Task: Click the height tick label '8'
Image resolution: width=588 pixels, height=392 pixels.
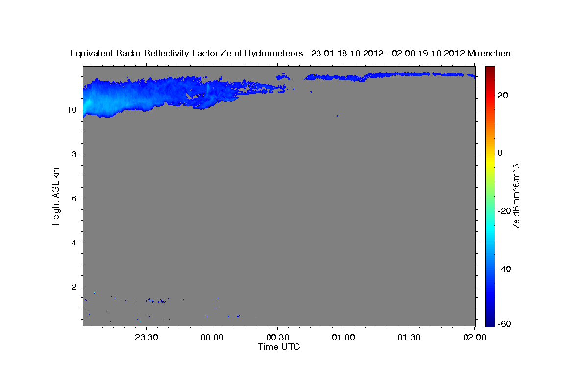Action: (74, 154)
